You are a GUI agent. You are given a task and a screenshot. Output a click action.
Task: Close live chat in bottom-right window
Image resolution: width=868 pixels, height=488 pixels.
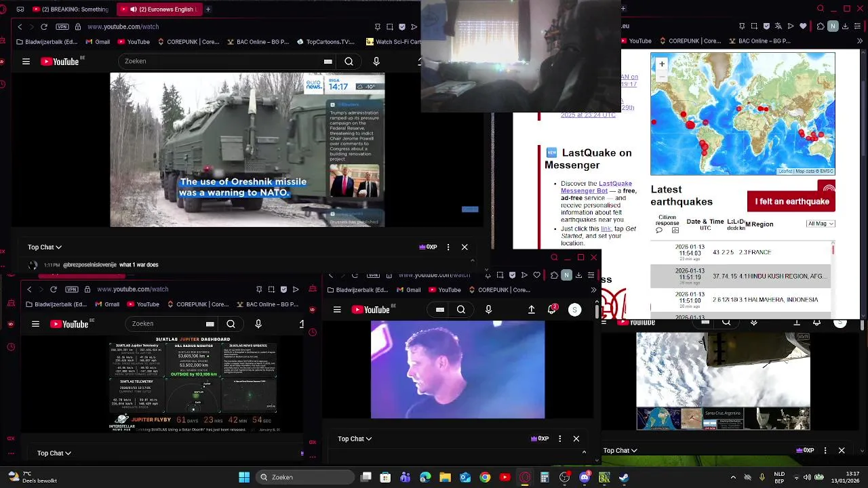coord(842,451)
